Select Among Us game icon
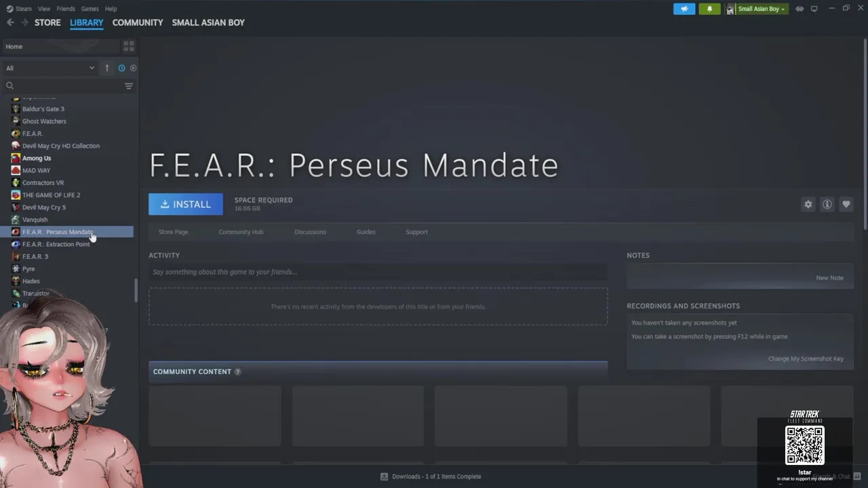 click(16, 158)
